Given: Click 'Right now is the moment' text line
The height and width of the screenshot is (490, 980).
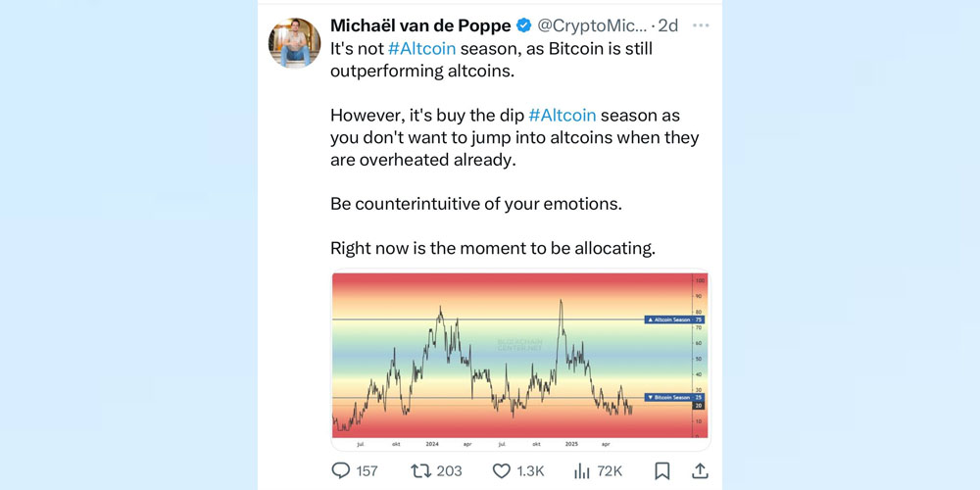Looking at the screenshot, I should (492, 248).
